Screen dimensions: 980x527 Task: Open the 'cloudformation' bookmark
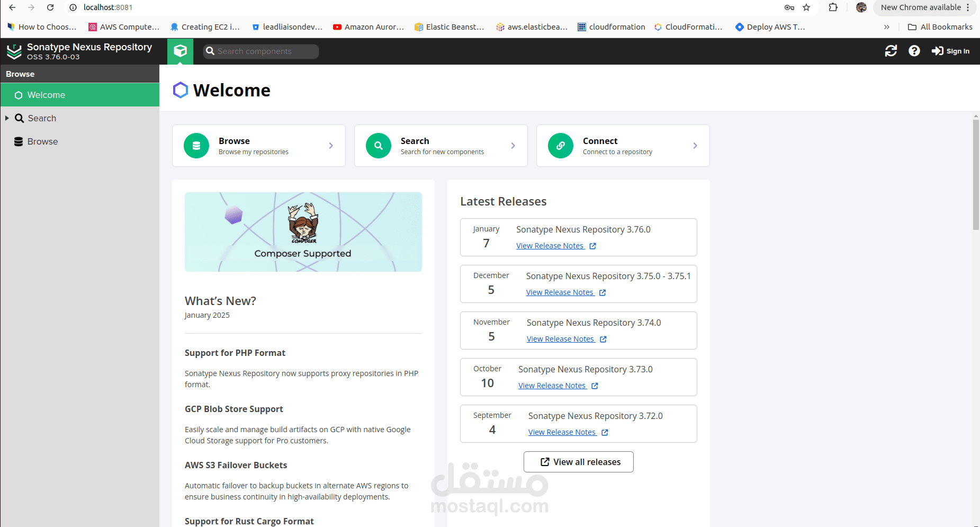coord(612,27)
